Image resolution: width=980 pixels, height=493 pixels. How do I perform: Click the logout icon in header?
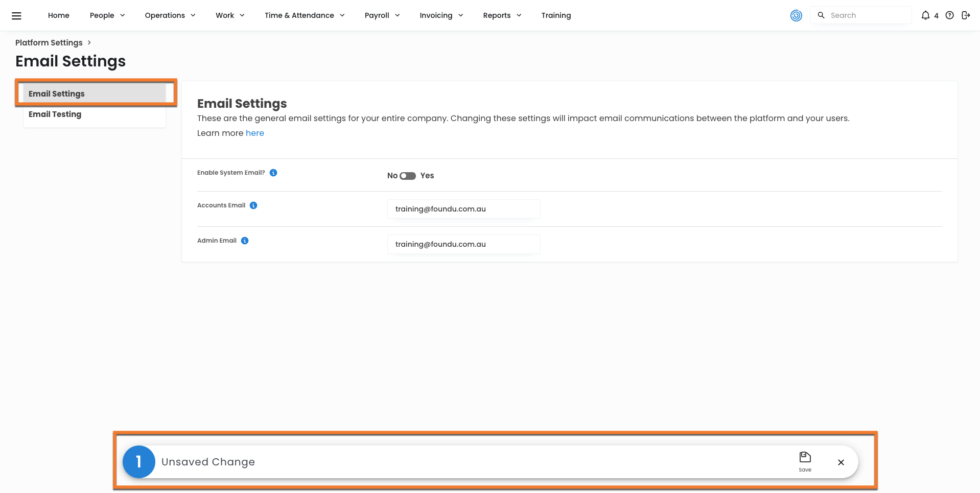coord(965,15)
